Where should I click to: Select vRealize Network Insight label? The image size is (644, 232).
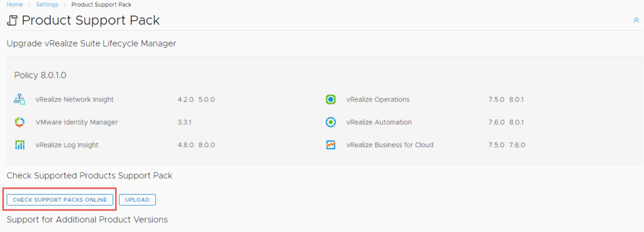pyautogui.click(x=75, y=99)
